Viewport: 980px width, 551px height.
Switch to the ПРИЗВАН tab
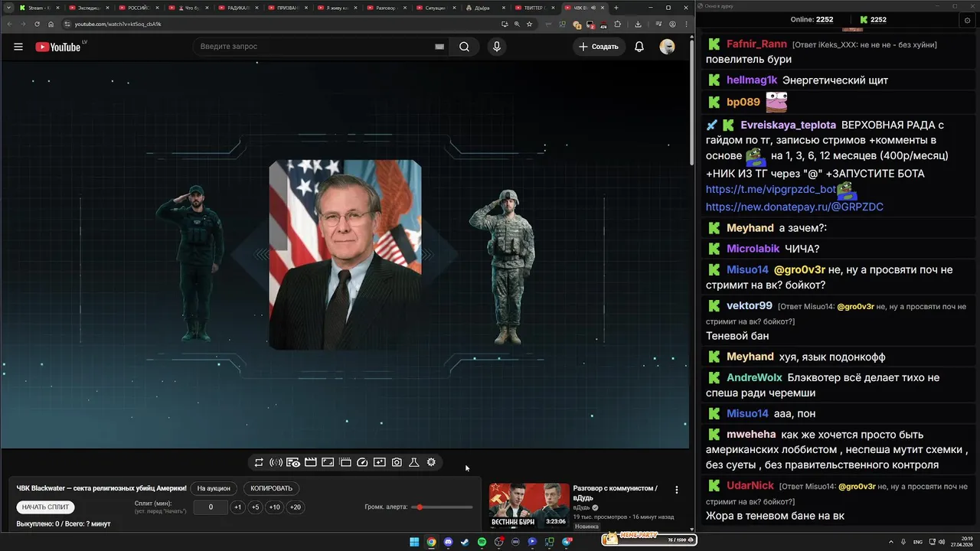click(x=287, y=8)
